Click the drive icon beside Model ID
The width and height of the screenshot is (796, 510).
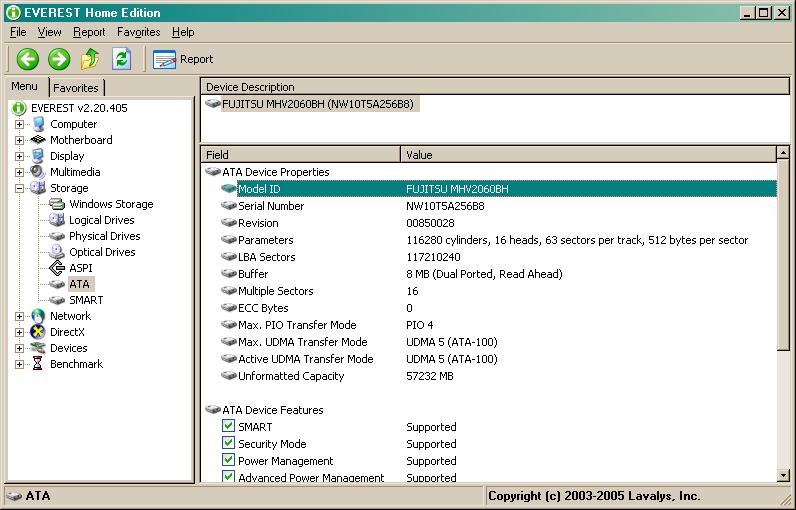pos(229,188)
